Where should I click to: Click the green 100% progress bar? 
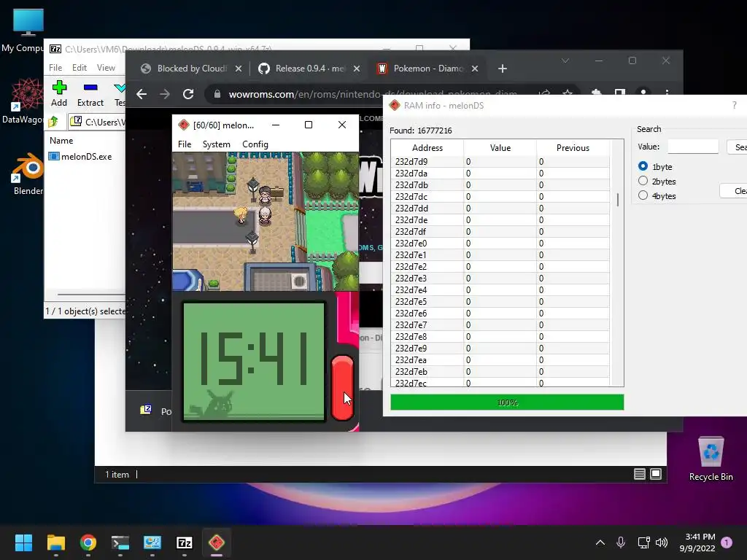tap(507, 402)
